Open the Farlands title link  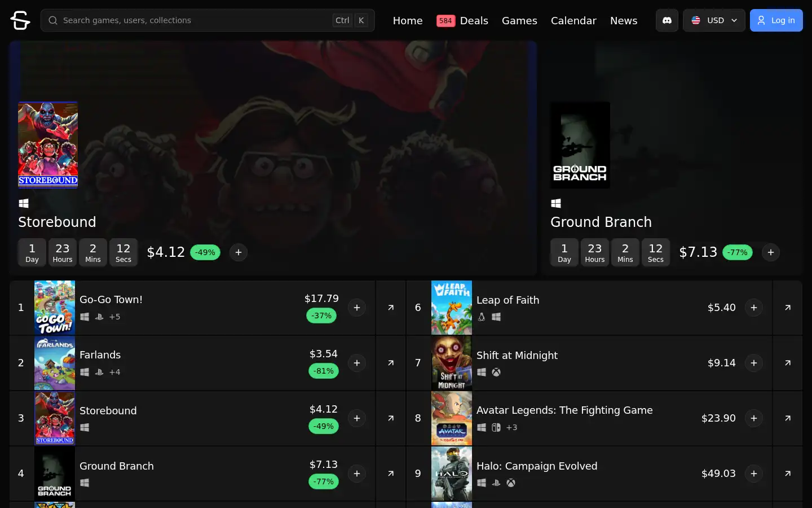tap(100, 355)
